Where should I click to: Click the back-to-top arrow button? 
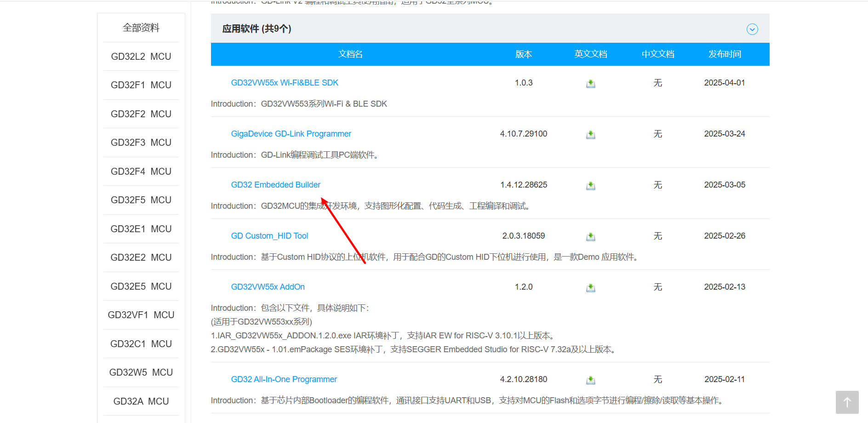pos(847,402)
